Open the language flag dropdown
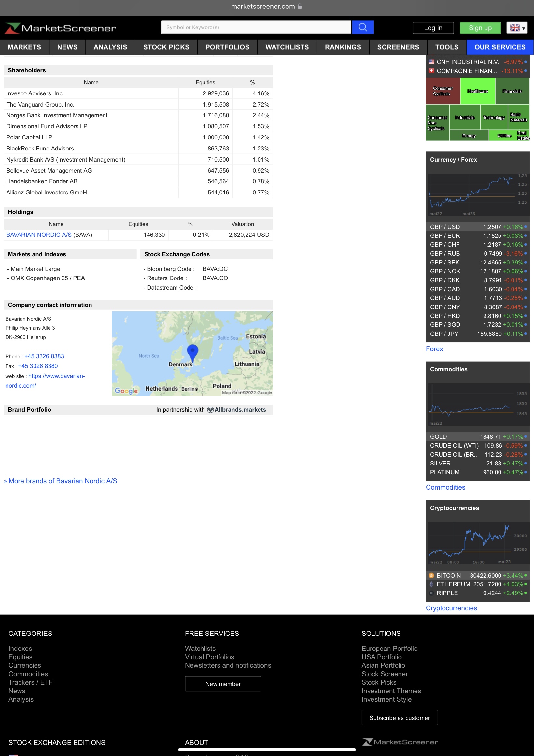 pyautogui.click(x=517, y=28)
